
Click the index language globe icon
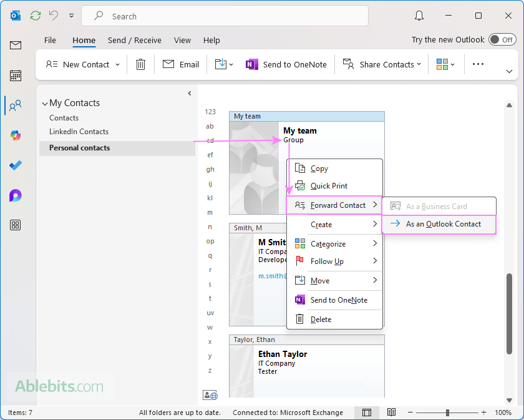[x=210, y=395]
